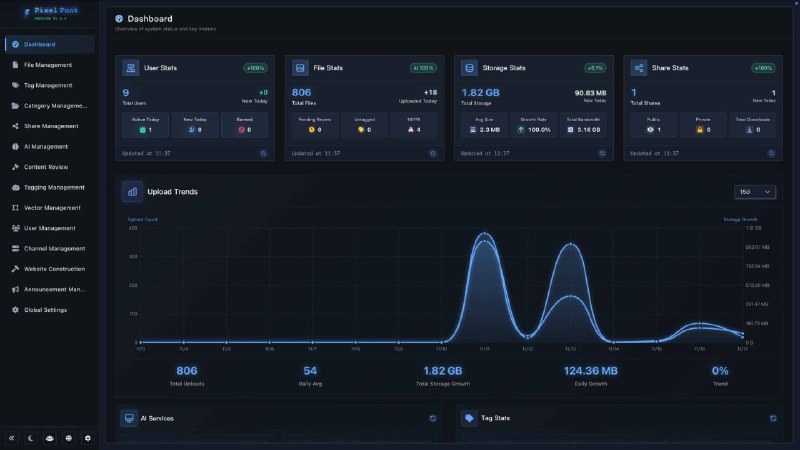
Task: Click the Storage Stats database icon
Action: [470, 68]
